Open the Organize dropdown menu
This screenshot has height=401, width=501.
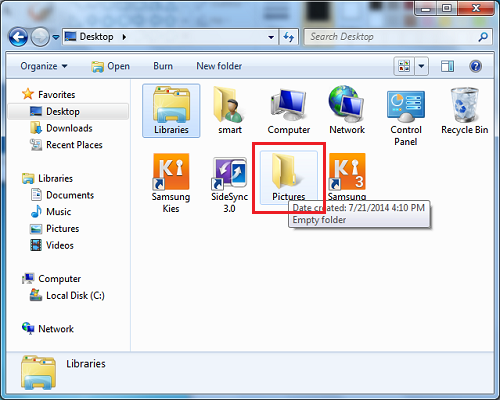pos(44,66)
